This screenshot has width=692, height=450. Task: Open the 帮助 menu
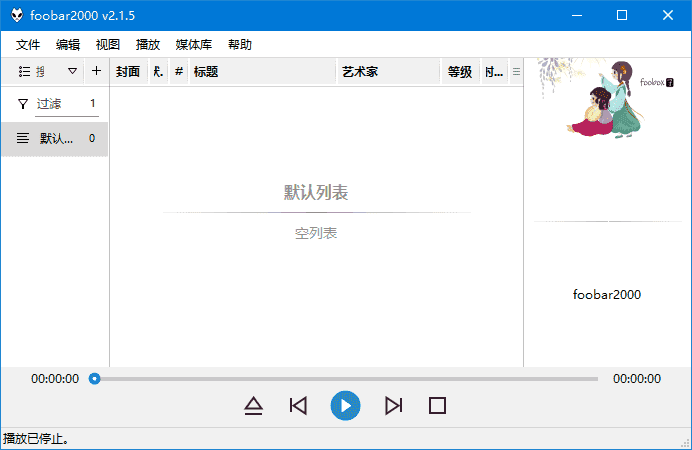240,44
